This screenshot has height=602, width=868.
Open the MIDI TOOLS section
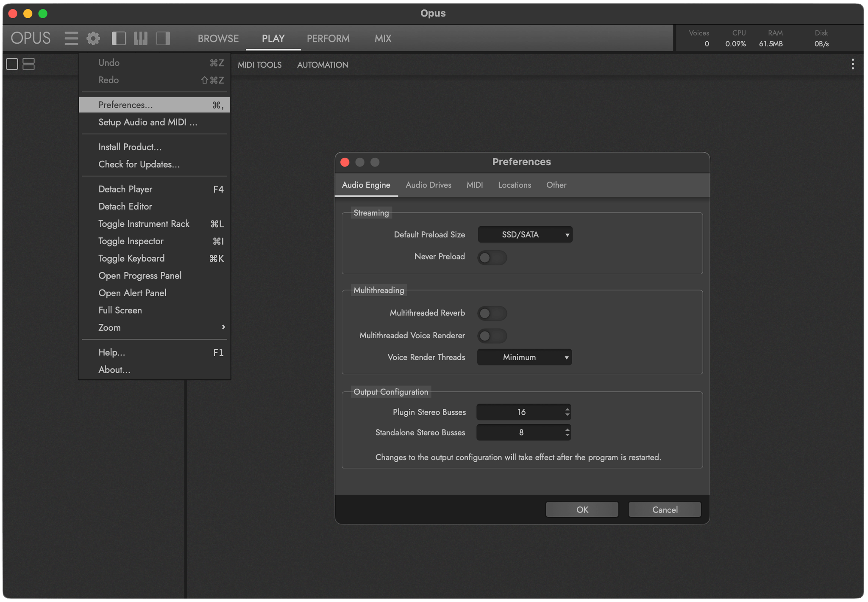(x=259, y=65)
